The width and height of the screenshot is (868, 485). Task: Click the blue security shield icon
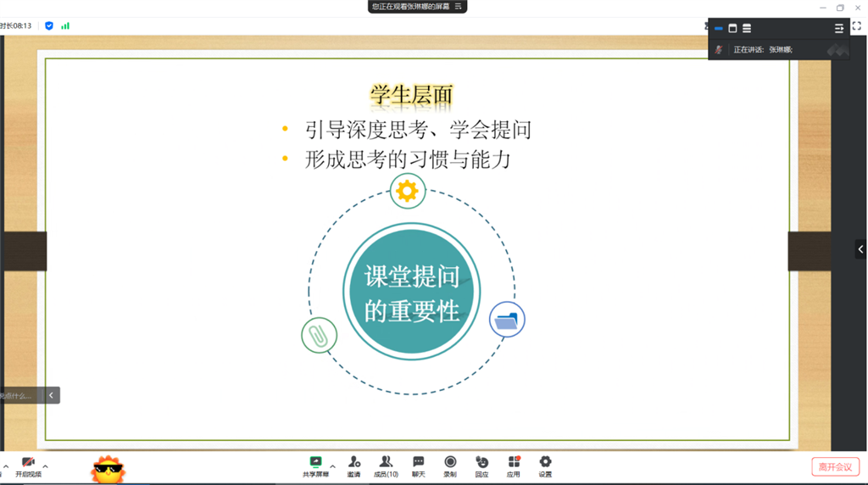pyautogui.click(x=49, y=25)
